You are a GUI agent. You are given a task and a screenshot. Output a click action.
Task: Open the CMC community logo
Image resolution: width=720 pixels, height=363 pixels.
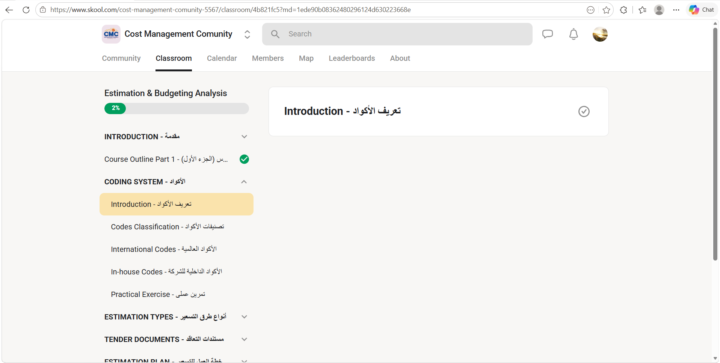(111, 34)
